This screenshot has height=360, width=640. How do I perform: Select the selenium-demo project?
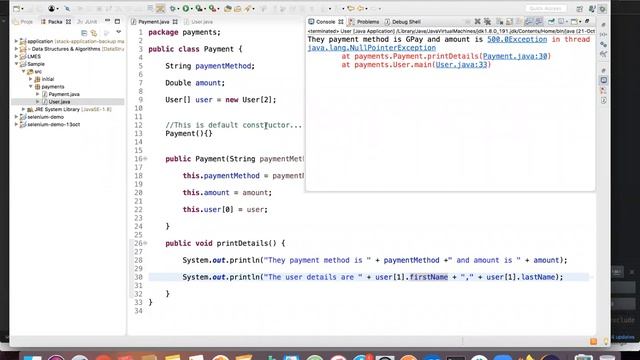click(x=45, y=117)
